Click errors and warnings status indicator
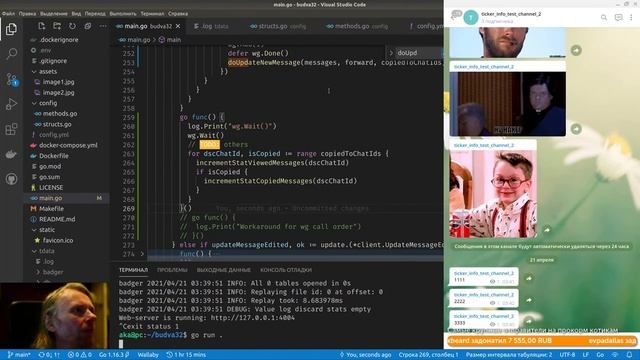This screenshot has height=360, width=640. (x=80, y=355)
